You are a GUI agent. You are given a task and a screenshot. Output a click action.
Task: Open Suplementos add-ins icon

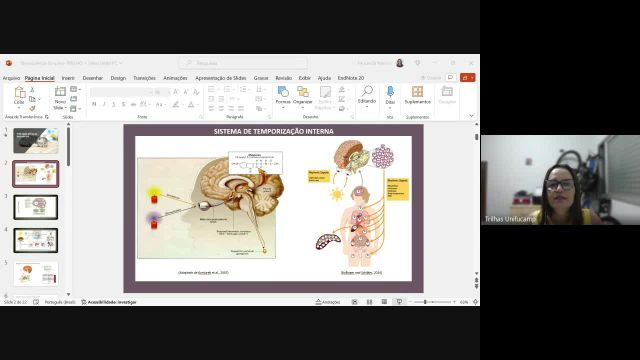[x=418, y=95]
